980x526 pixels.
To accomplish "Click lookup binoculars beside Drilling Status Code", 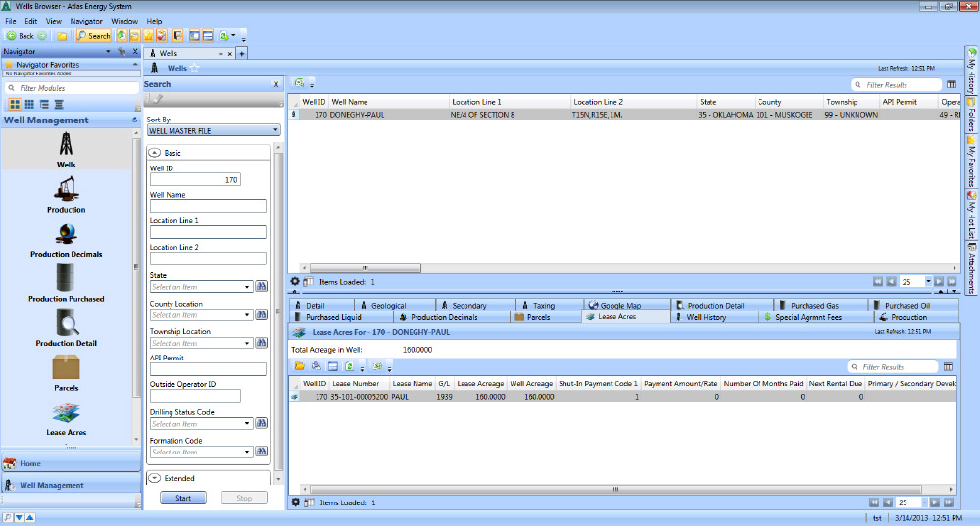I will [262, 423].
